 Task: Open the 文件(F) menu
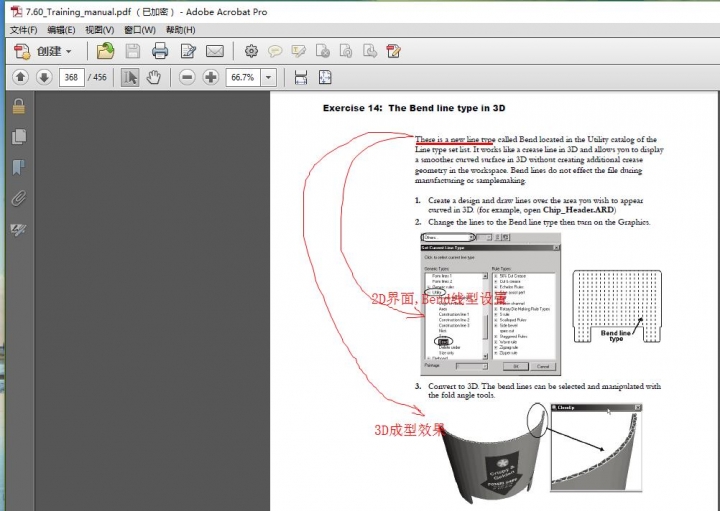pyautogui.click(x=23, y=30)
